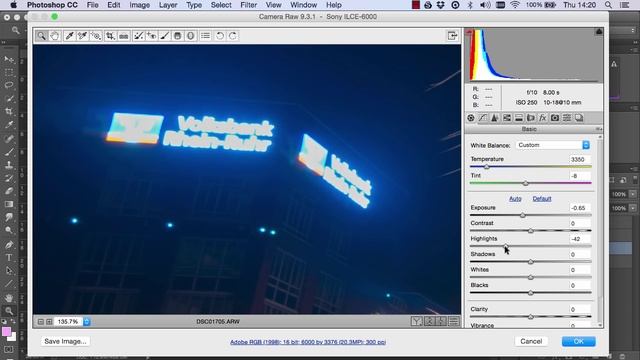The width and height of the screenshot is (640, 360).
Task: Click the Whites slider handle
Action: pos(531,278)
